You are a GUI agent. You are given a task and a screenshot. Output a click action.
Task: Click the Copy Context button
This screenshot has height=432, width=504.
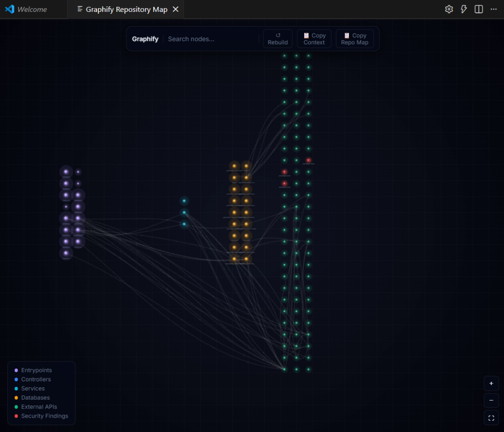coord(314,38)
